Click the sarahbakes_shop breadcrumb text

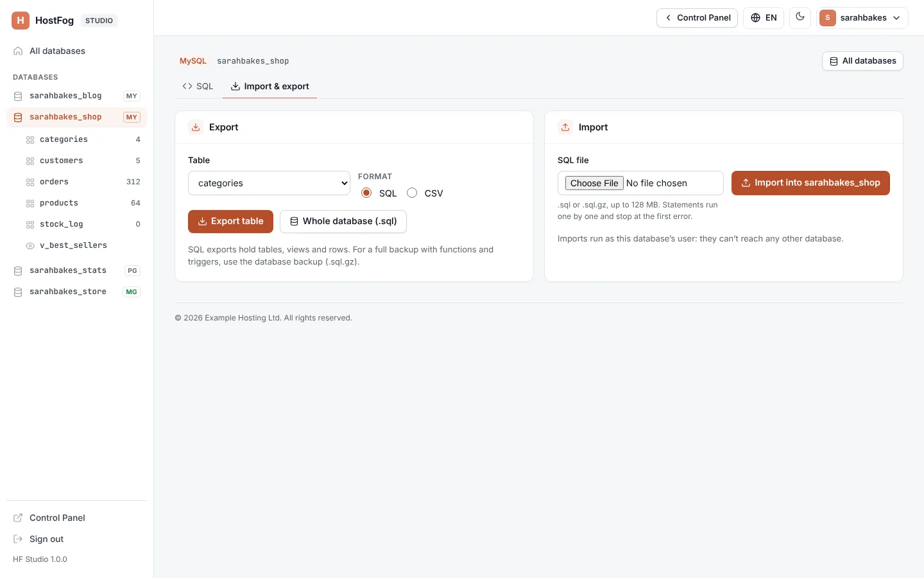(253, 61)
